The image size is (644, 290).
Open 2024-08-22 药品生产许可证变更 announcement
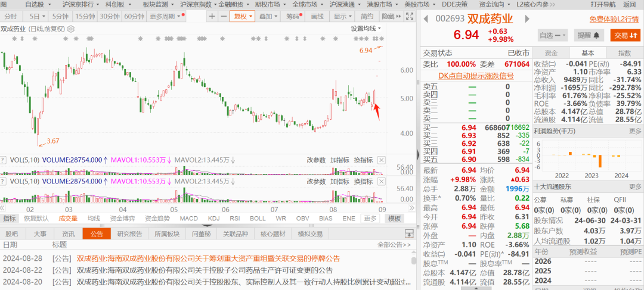tap(205, 271)
